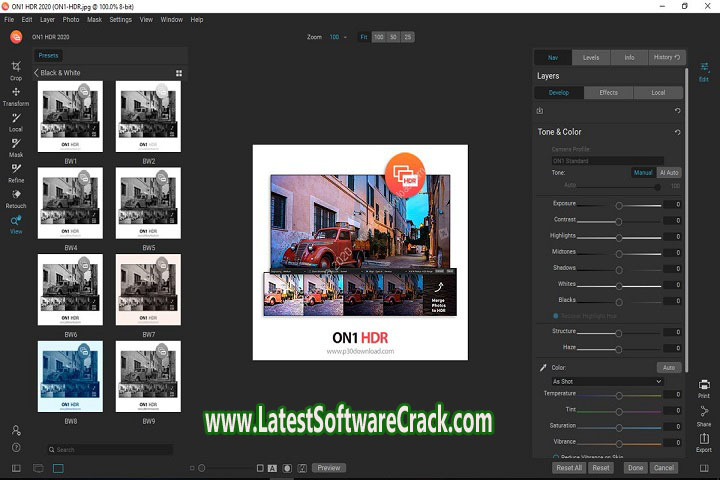The height and width of the screenshot is (480, 720).
Task: Click the Preview button
Action: click(328, 468)
